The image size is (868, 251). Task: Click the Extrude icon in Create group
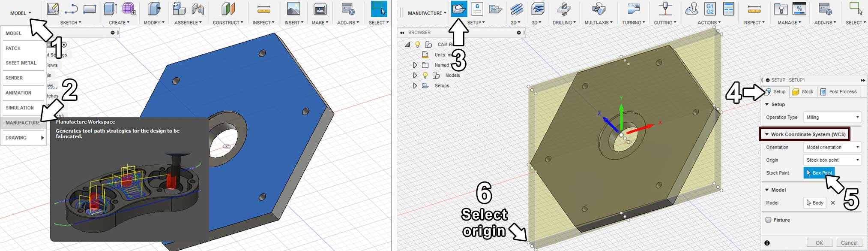[x=111, y=9]
